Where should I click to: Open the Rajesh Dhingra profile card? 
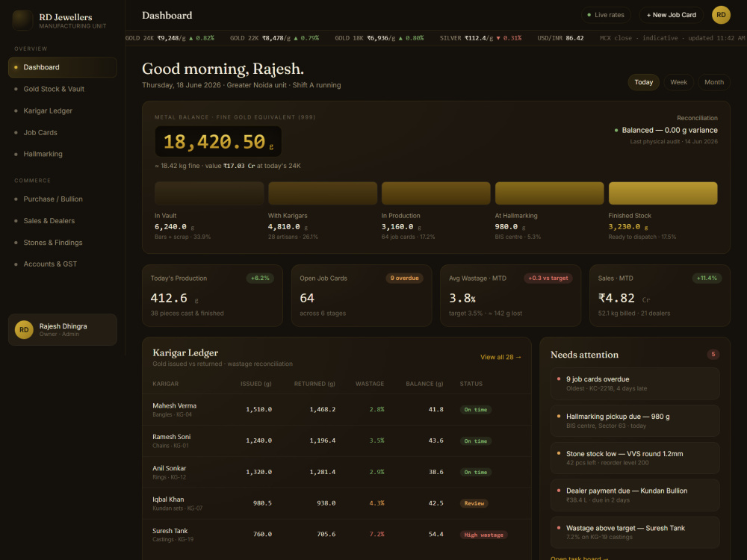(x=63, y=329)
